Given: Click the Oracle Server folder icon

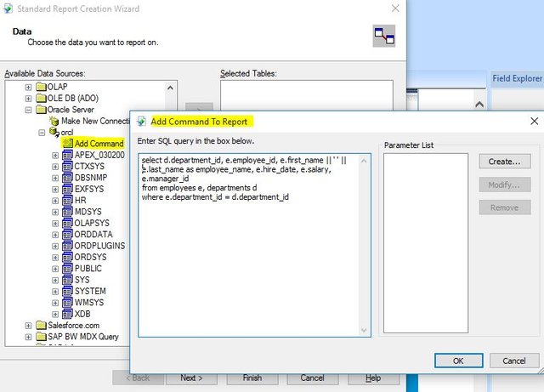Looking at the screenshot, I should tap(41, 110).
